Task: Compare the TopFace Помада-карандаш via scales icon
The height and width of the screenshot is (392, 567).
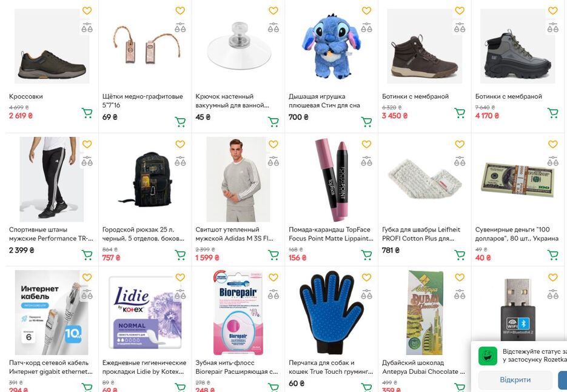Action: [x=366, y=161]
